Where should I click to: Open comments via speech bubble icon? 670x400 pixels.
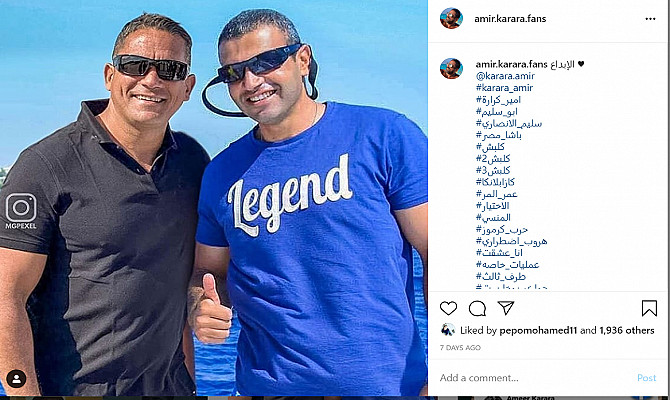[477, 308]
